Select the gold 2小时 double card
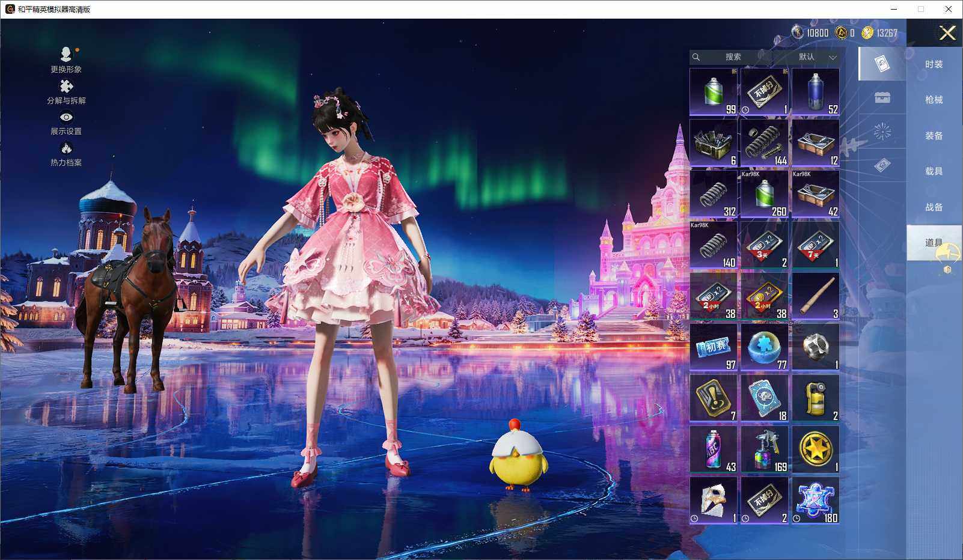Viewport: 963px width, 560px height. (765, 296)
